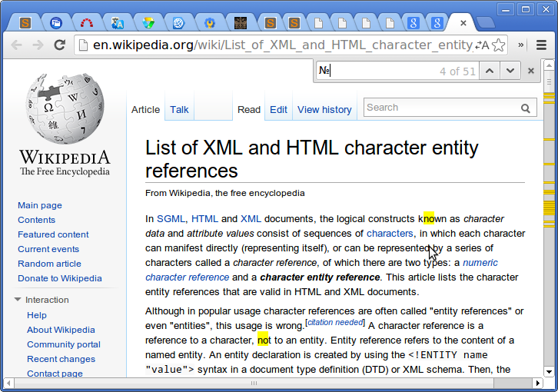558x392 pixels.
Task: Click the highlighted match in word "known"
Action: [429, 218]
